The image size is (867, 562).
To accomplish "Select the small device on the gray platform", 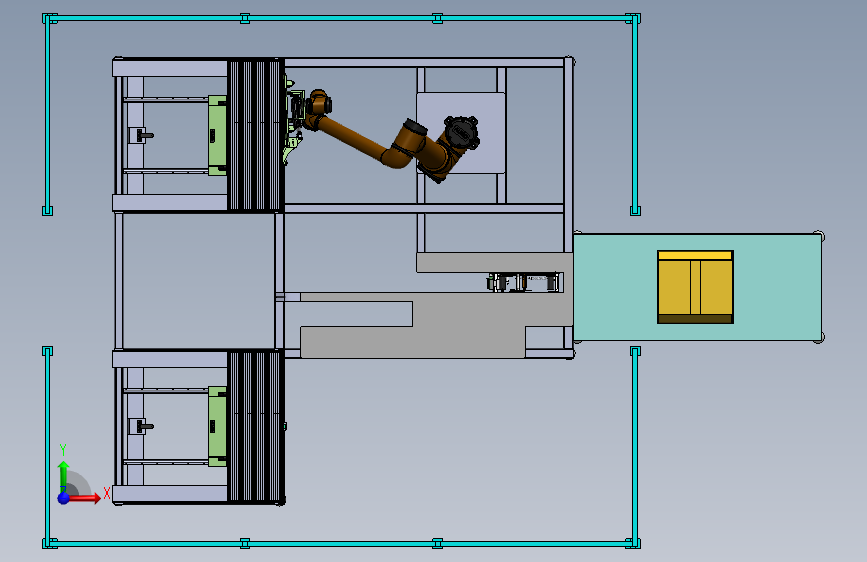I will click(525, 282).
